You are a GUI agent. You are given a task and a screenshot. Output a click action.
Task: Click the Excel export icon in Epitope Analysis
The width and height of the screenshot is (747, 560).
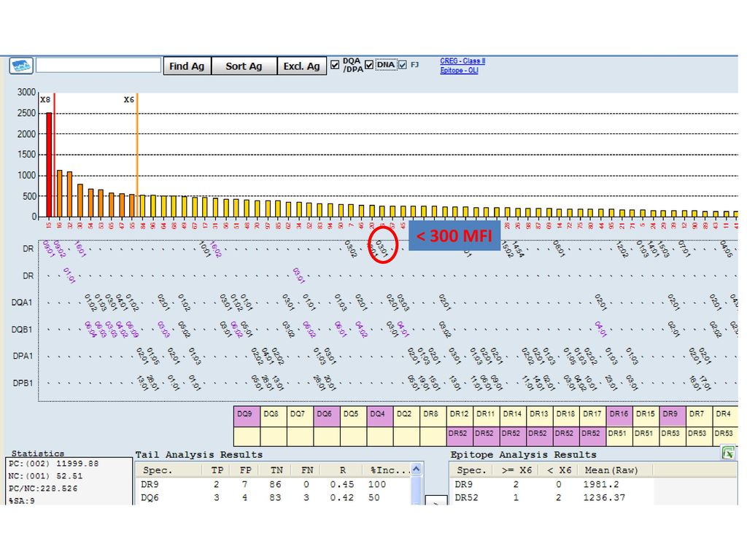(x=728, y=453)
